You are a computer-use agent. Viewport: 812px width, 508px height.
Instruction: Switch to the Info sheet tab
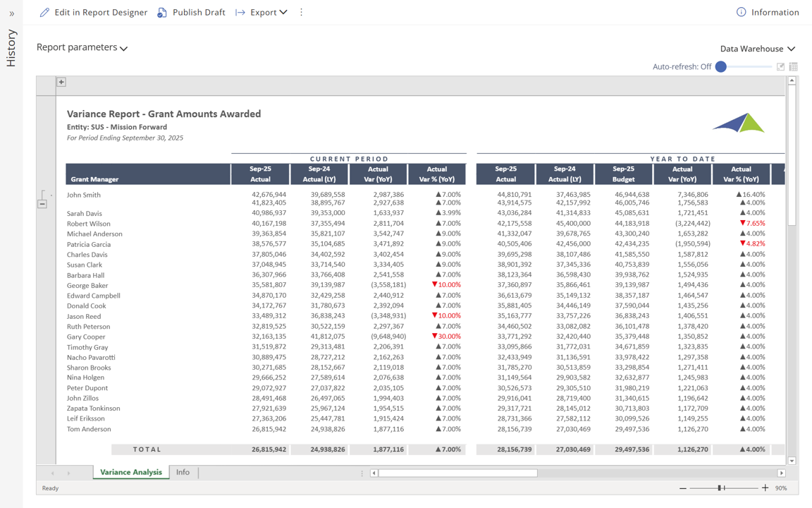183,472
